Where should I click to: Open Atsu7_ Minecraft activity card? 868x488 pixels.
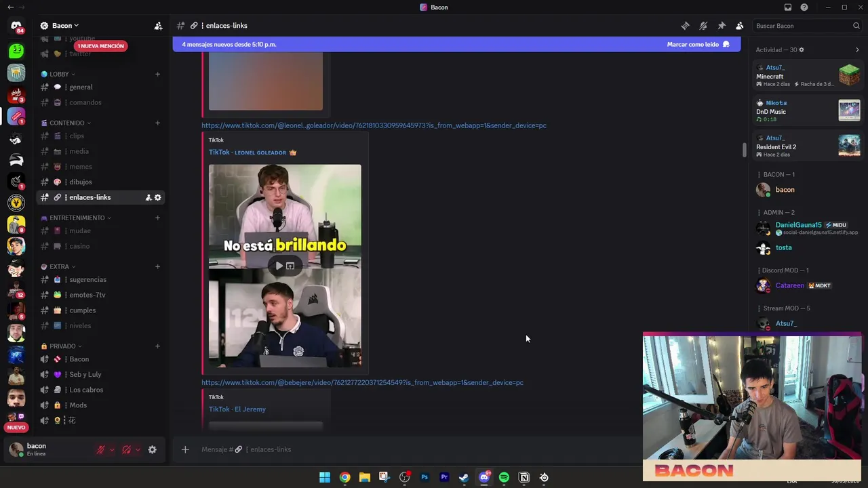click(807, 75)
